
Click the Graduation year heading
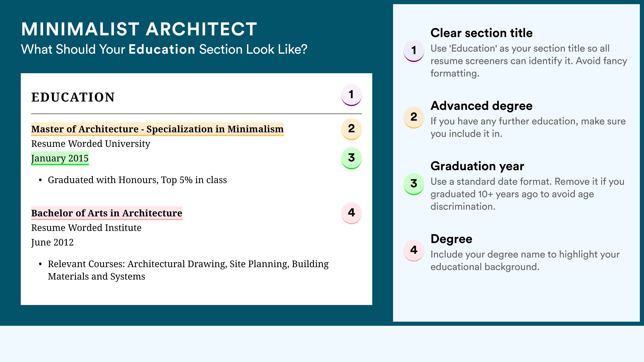(x=477, y=166)
